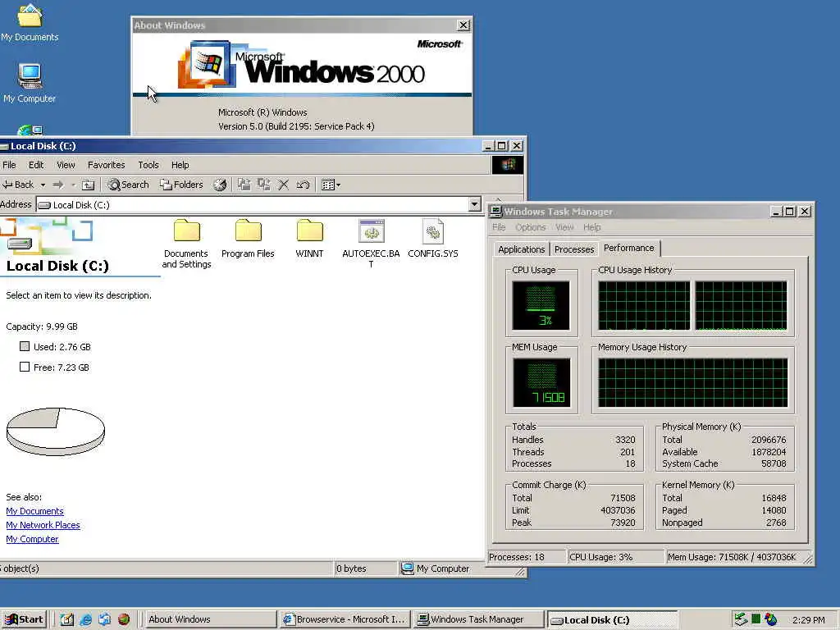The image size is (840, 630).
Task: Open Task Manager Help menu
Action: pos(592,227)
